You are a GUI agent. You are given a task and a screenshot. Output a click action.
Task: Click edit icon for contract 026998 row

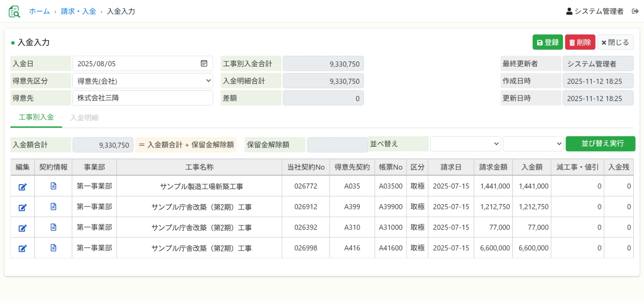coord(22,248)
